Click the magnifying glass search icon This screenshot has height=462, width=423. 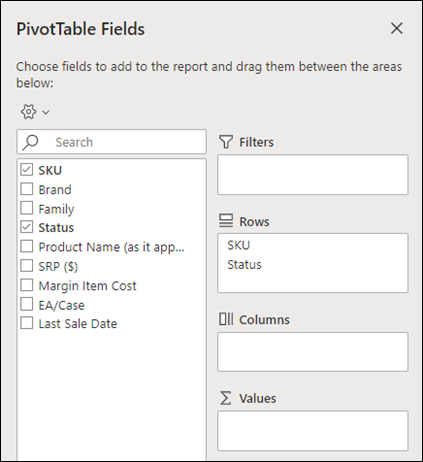click(30, 142)
